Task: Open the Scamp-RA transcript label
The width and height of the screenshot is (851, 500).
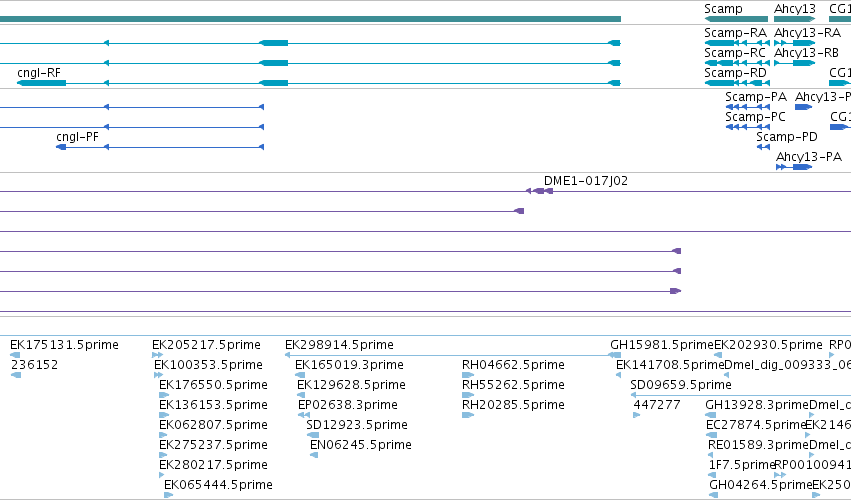Action: (x=735, y=33)
